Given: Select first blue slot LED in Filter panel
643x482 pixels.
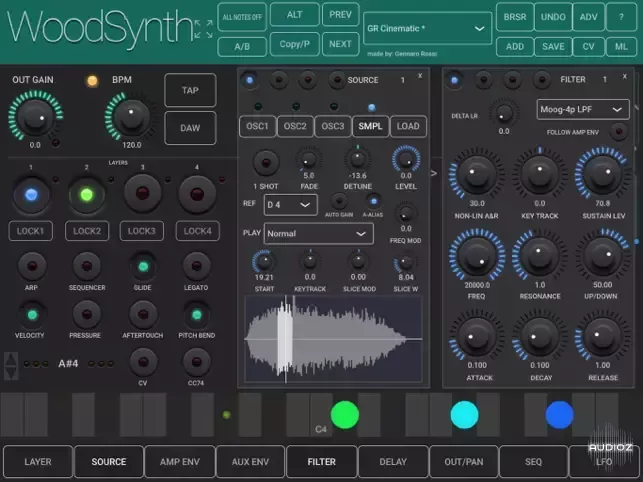Looking at the screenshot, I should tap(454, 80).
